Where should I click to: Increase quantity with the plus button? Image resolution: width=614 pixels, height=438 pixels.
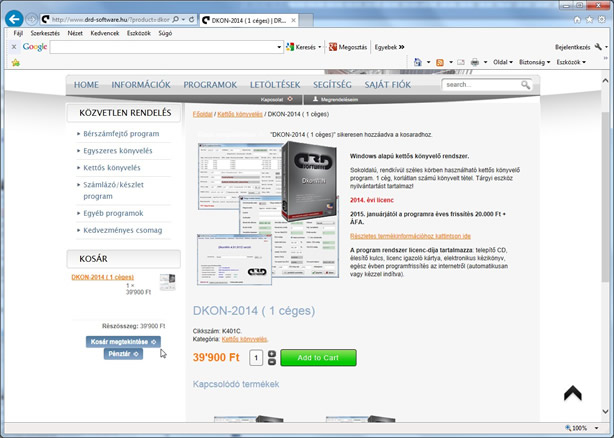click(272, 354)
